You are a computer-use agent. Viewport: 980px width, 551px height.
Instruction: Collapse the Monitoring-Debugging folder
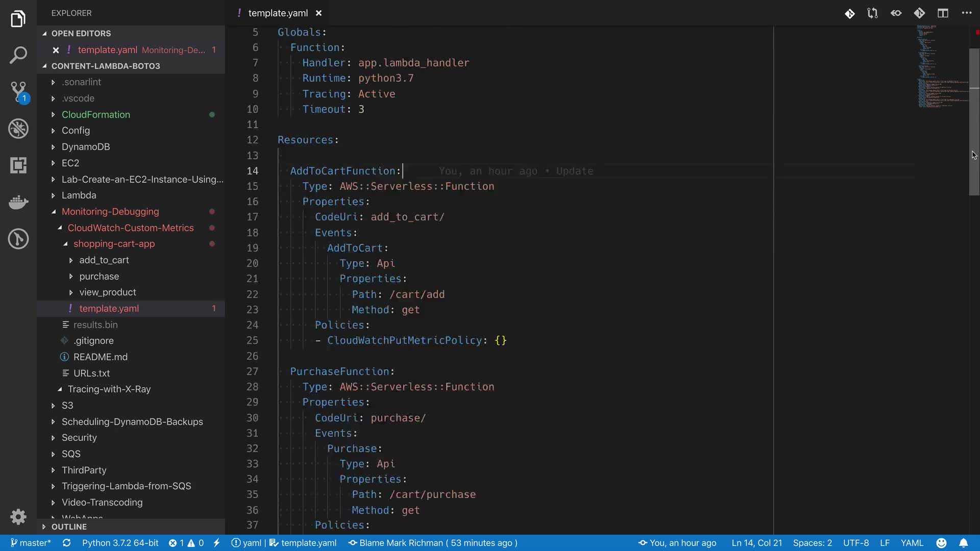click(110, 211)
